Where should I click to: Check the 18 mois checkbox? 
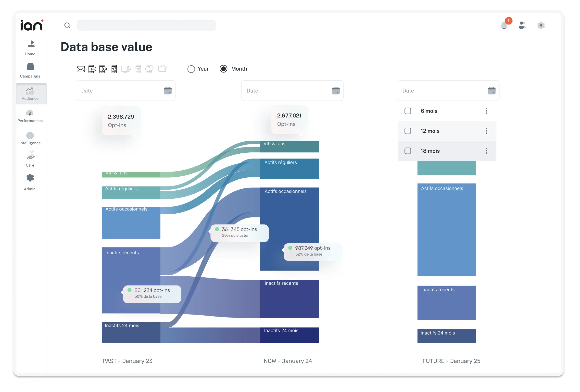pyautogui.click(x=408, y=151)
